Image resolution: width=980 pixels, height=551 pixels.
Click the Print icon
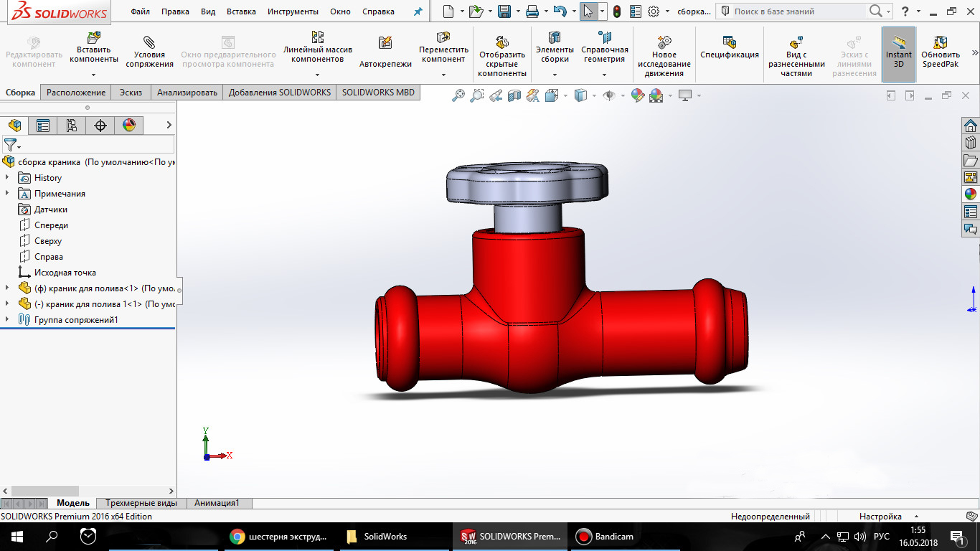tap(532, 11)
